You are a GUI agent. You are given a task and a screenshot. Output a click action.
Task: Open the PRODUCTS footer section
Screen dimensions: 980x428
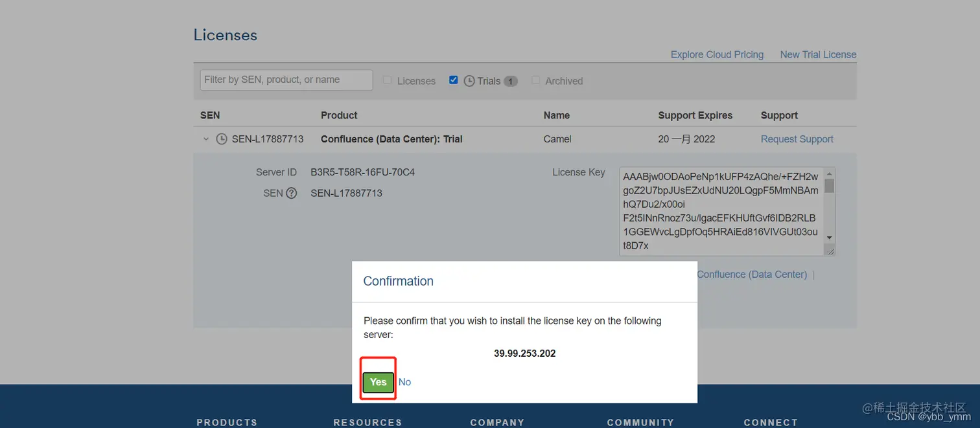click(x=227, y=422)
